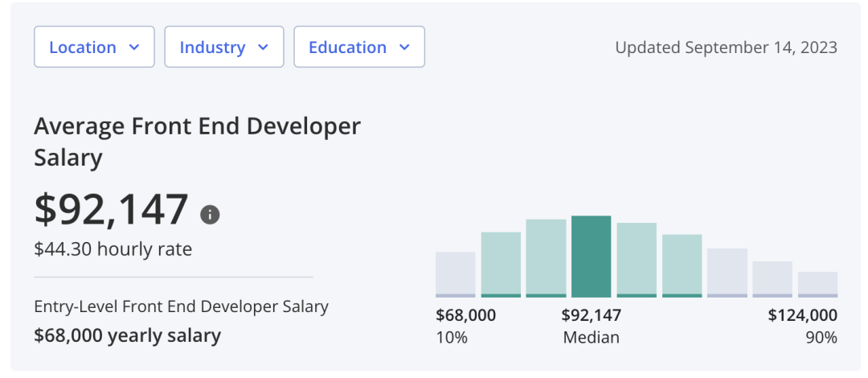
Task: Click the info icon beside $92,147
Action: (x=210, y=215)
